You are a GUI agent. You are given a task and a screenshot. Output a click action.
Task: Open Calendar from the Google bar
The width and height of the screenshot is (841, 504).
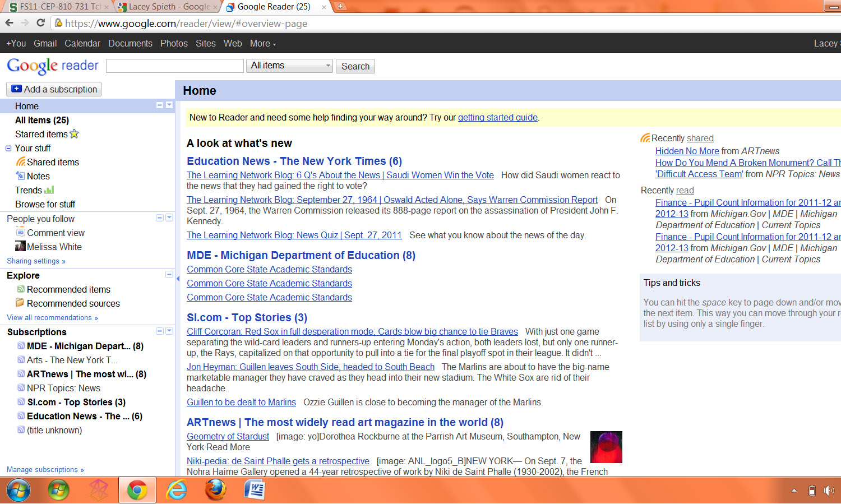[82, 43]
